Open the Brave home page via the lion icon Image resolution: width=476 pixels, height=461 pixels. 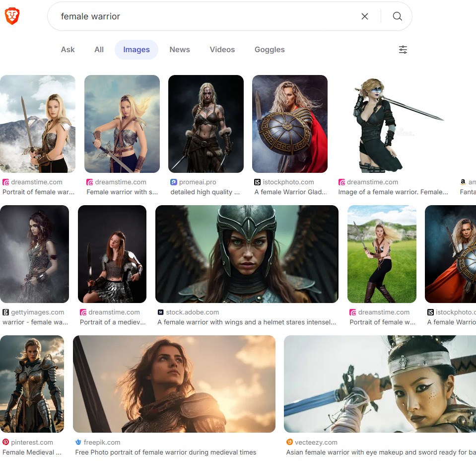(12, 15)
